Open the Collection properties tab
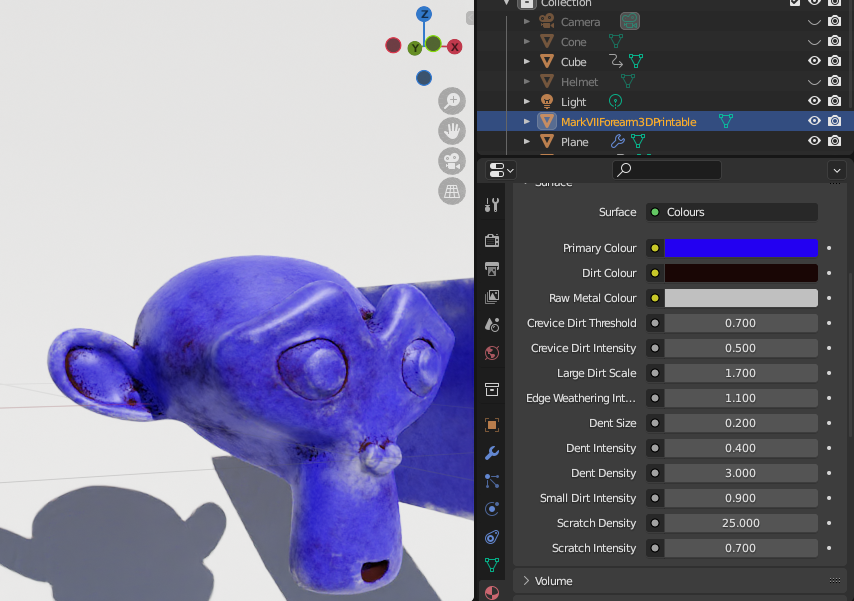Viewport: 854px width, 601px height. click(492, 389)
